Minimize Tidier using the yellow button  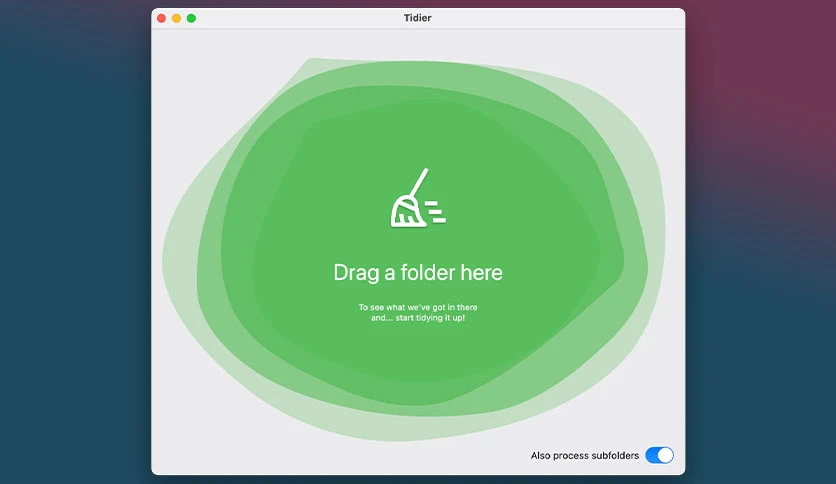(x=176, y=18)
